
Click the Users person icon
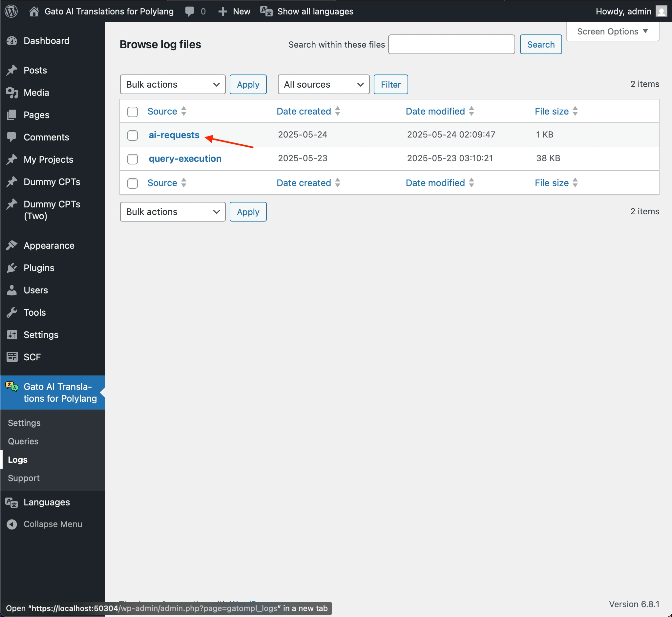point(12,290)
